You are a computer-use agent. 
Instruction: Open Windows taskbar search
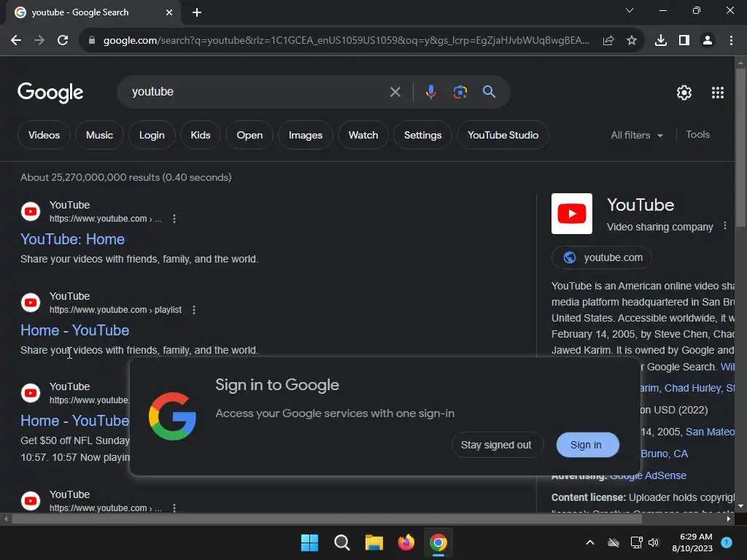point(342,542)
